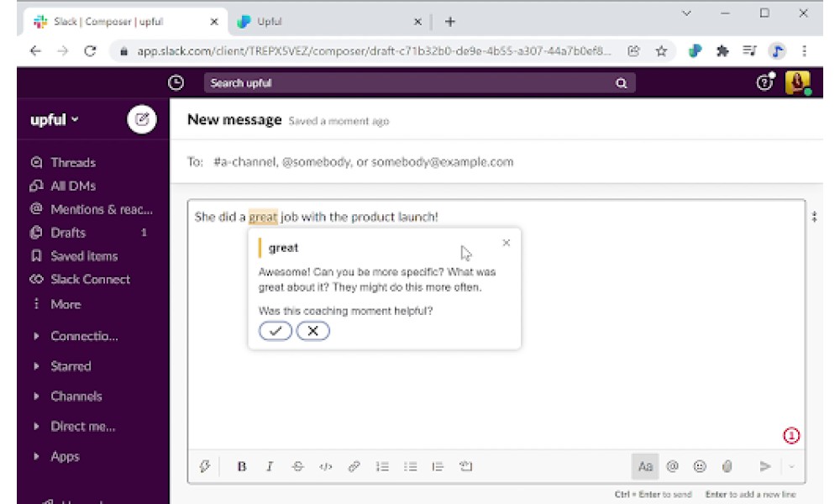Image resolution: width=840 pixels, height=504 pixels.
Task: Toggle strikethrough formatting
Action: pyautogui.click(x=297, y=466)
